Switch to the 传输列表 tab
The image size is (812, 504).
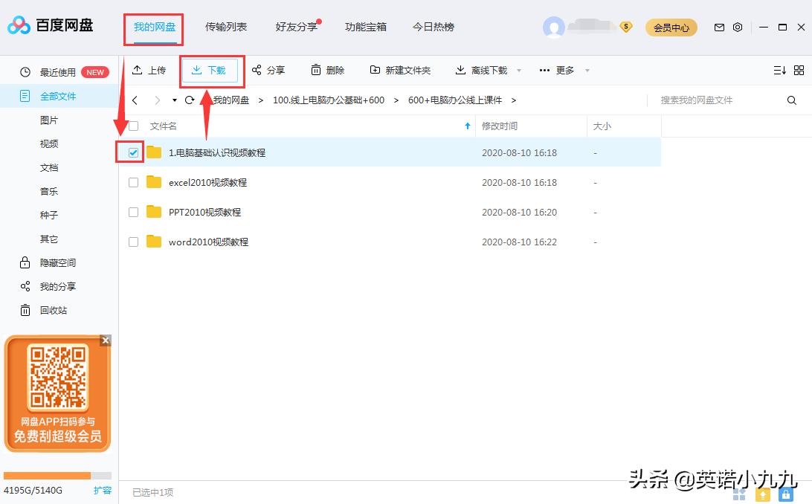point(225,26)
